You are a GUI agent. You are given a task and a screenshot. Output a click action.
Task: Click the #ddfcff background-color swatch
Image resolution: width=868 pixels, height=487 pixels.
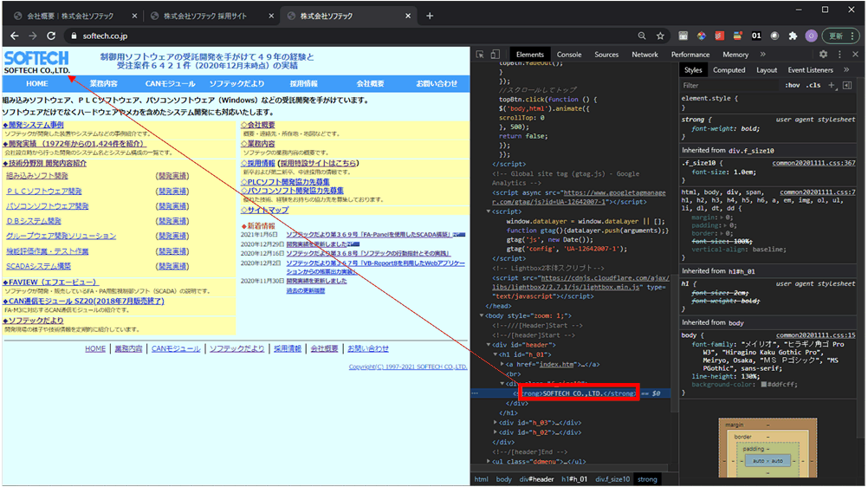(x=764, y=385)
